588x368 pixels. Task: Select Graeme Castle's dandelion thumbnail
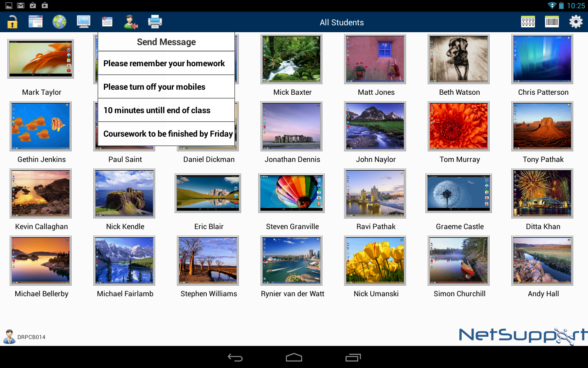point(459,193)
